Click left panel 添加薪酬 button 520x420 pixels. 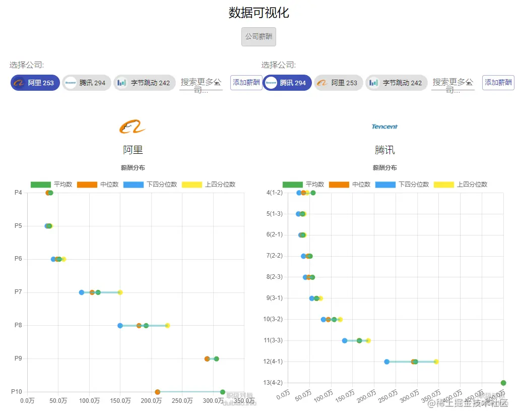246,83
